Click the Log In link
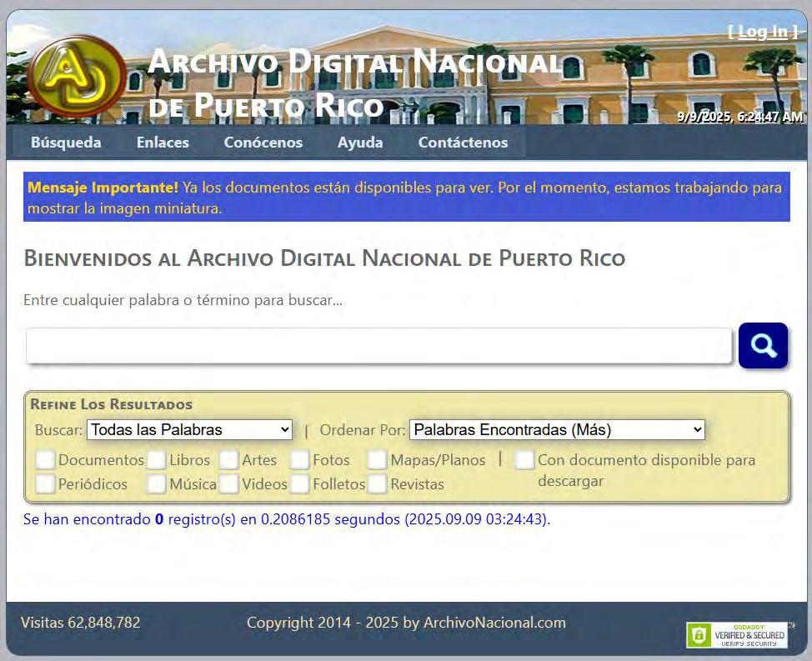 tap(763, 33)
